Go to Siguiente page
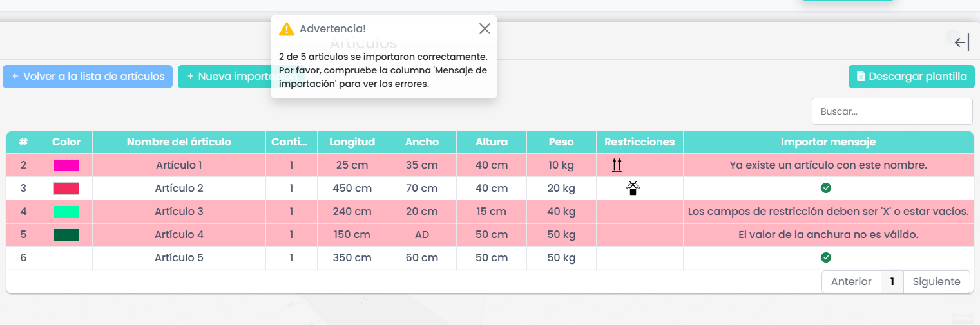980x325 pixels. (x=936, y=282)
